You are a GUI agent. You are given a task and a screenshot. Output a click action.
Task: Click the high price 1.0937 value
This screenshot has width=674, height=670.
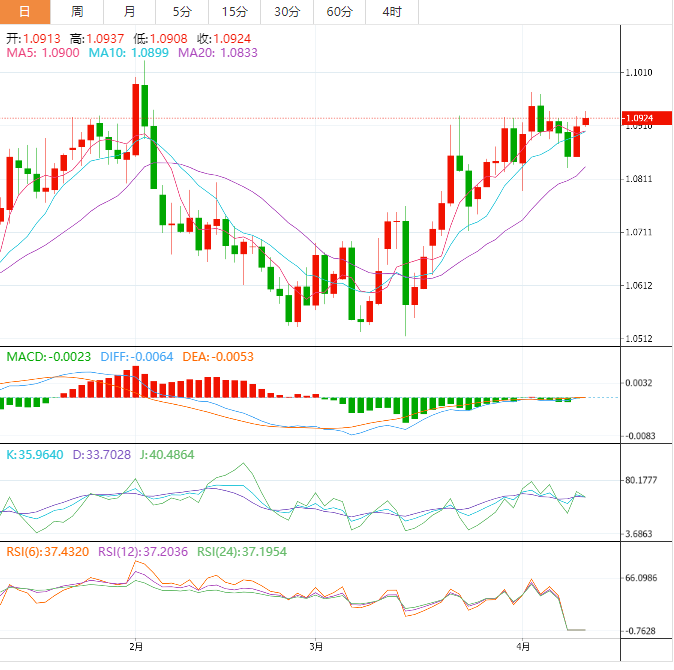(x=105, y=39)
